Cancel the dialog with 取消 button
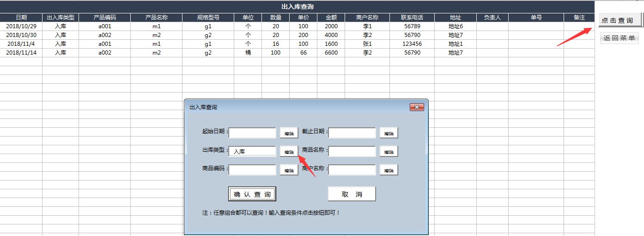 [352, 194]
